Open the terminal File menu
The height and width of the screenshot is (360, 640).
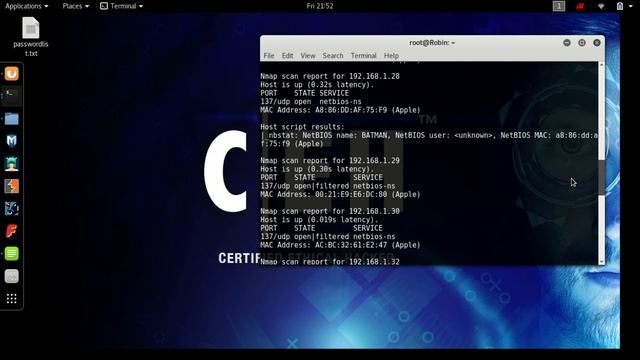(269, 56)
